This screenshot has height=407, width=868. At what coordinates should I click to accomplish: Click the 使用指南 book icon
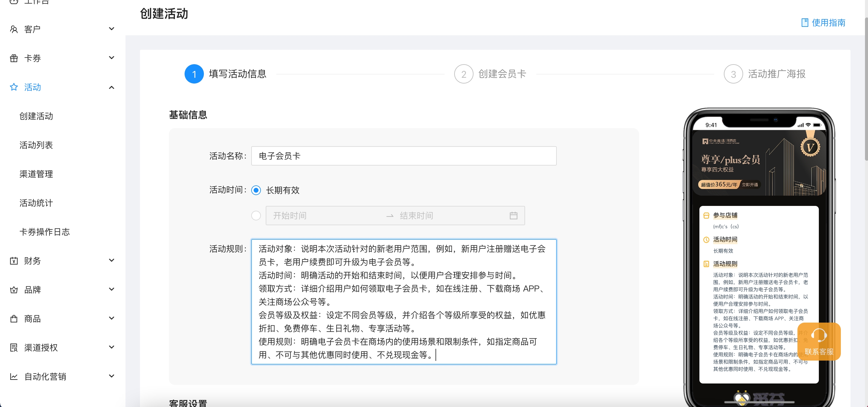(805, 23)
